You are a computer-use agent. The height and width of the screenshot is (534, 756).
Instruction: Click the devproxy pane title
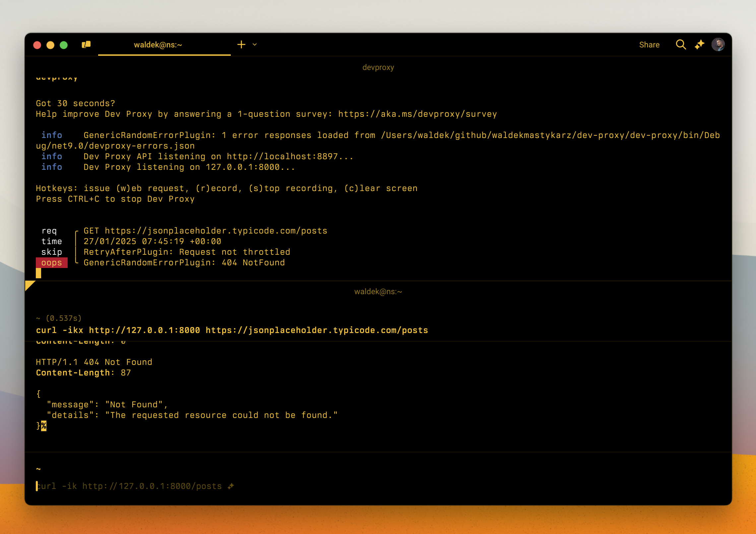coord(378,67)
